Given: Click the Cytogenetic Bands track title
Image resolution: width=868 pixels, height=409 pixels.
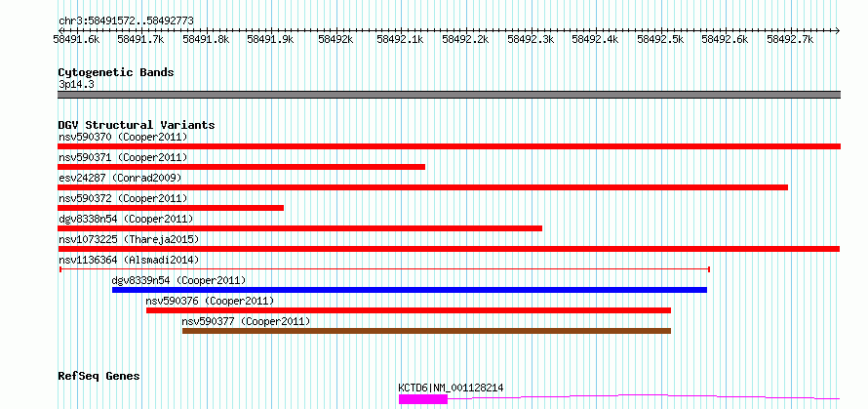Looking at the screenshot, I should click(x=116, y=72).
